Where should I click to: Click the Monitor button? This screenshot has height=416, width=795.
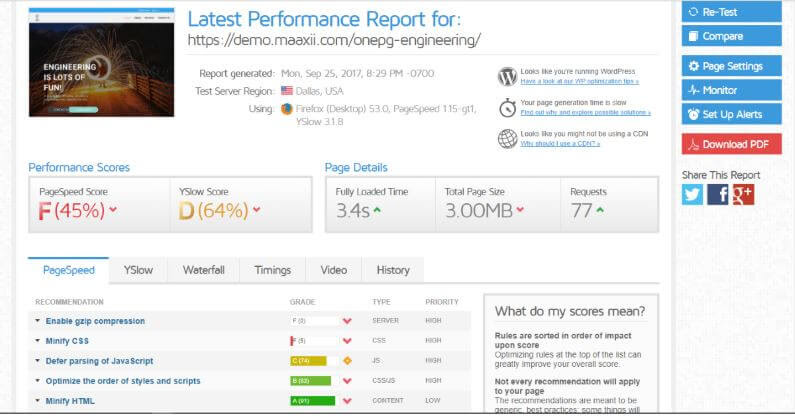(x=732, y=90)
